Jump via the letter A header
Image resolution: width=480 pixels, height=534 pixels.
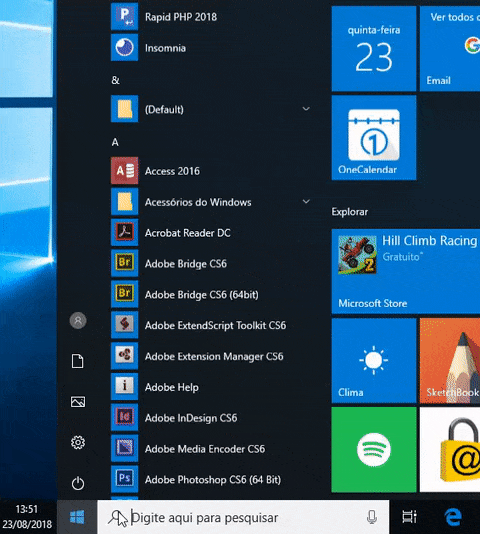click(x=115, y=142)
